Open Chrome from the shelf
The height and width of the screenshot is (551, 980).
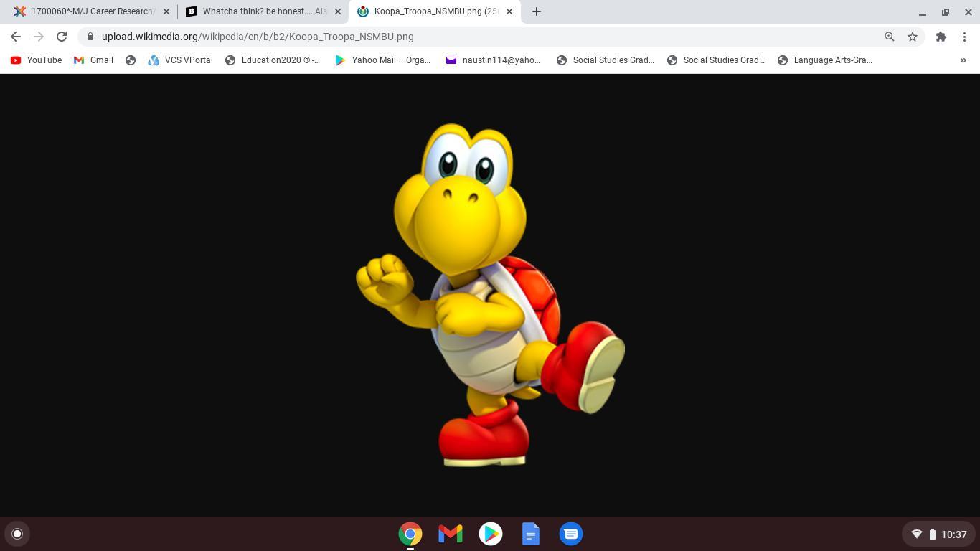coord(410,534)
